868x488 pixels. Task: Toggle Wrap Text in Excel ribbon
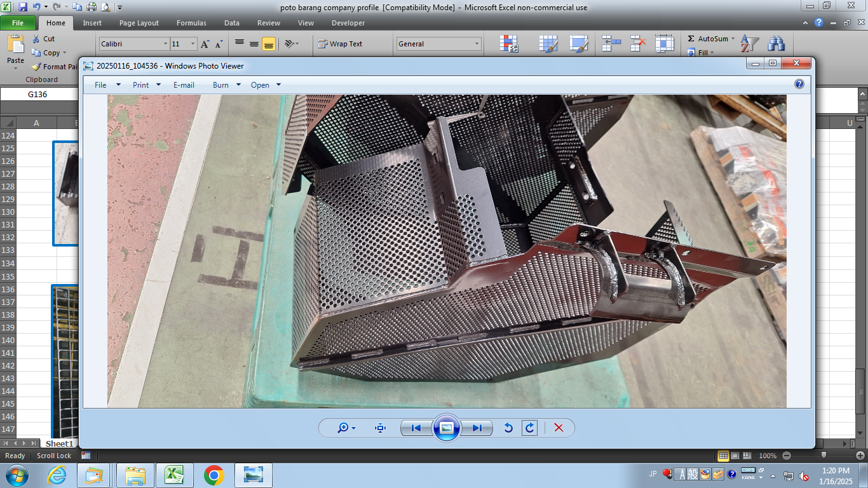pyautogui.click(x=341, y=44)
